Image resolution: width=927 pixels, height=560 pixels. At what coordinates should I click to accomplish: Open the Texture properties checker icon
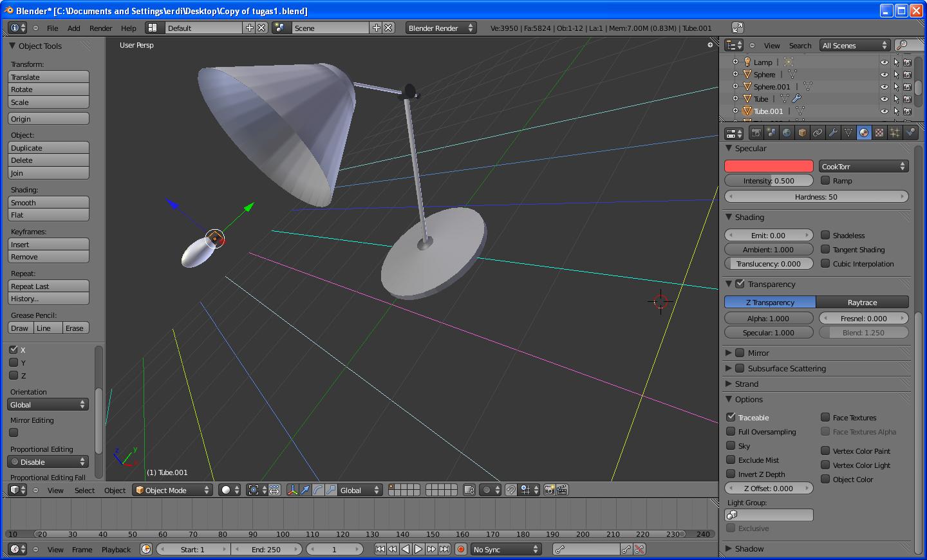[x=879, y=133]
